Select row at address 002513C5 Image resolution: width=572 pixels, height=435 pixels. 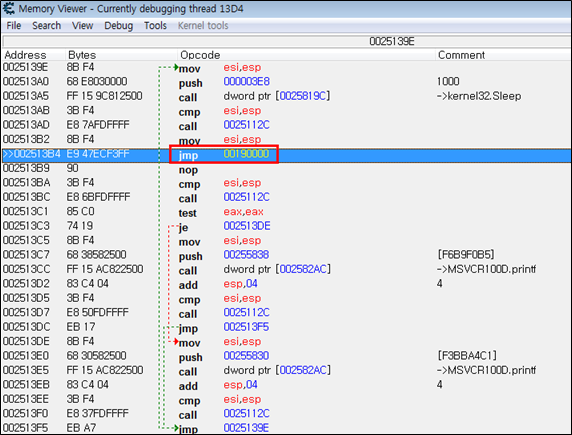(287, 240)
